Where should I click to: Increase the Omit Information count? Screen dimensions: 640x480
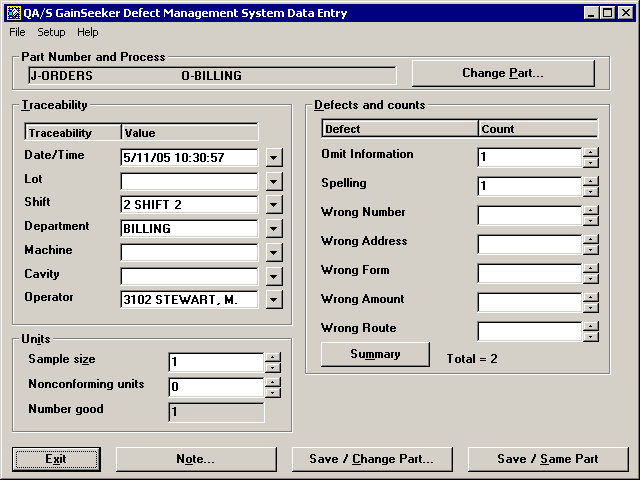click(591, 153)
